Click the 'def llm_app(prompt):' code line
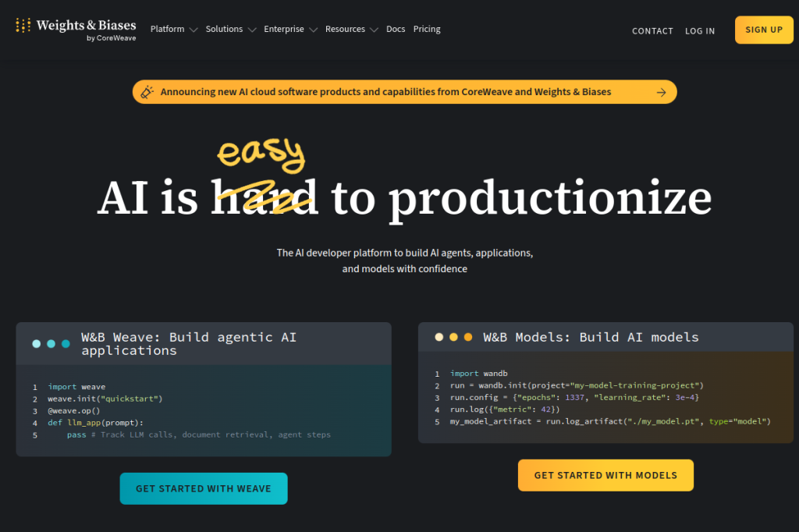 click(95, 423)
